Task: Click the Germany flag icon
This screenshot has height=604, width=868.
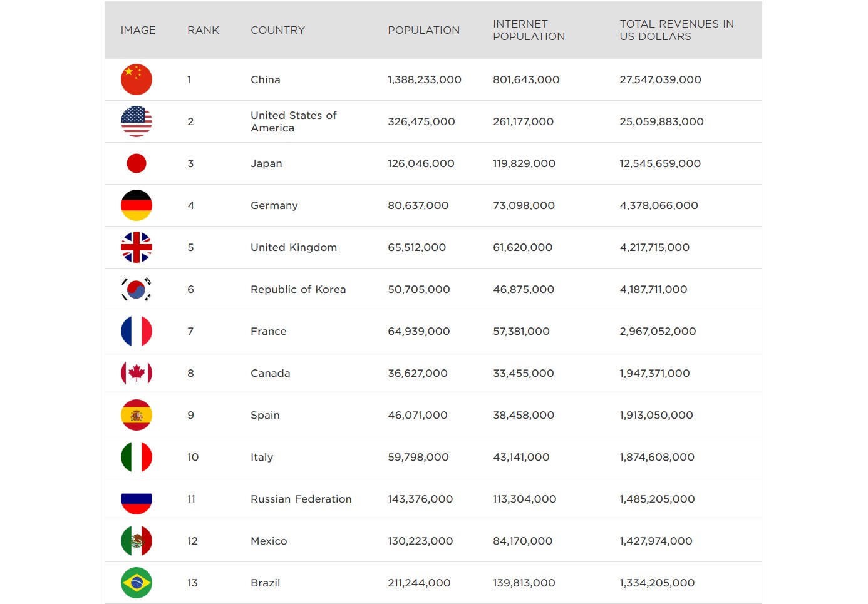Action: point(137,205)
